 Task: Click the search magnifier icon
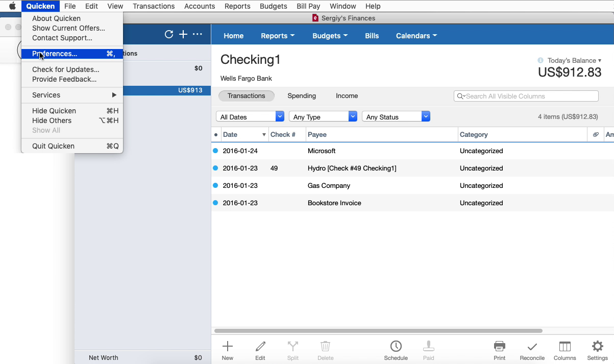(x=461, y=96)
